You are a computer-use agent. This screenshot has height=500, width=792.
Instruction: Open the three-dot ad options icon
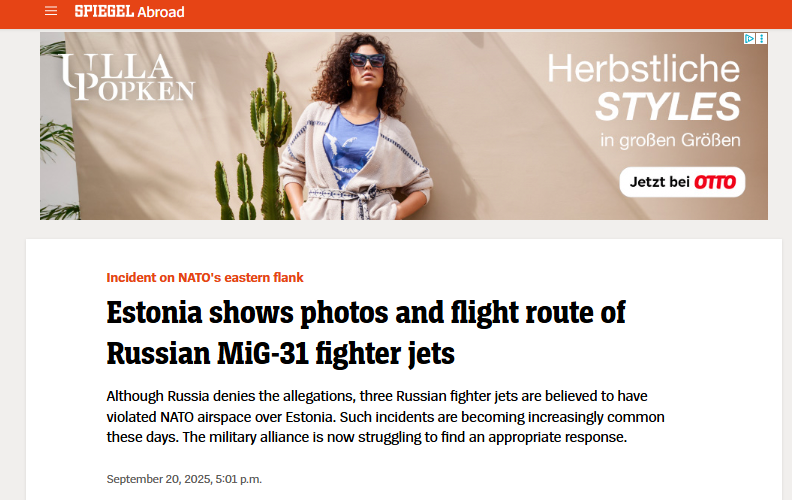[x=762, y=38]
